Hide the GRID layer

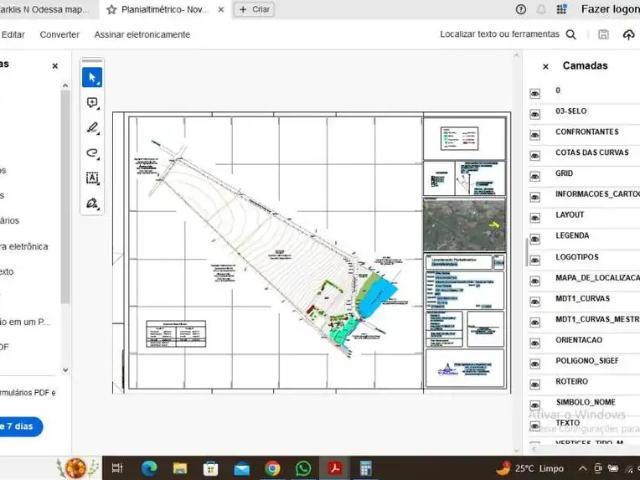pyautogui.click(x=535, y=177)
